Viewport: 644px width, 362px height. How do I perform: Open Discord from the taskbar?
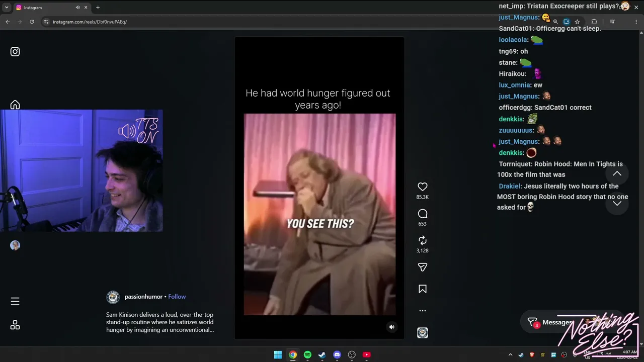[337, 354]
